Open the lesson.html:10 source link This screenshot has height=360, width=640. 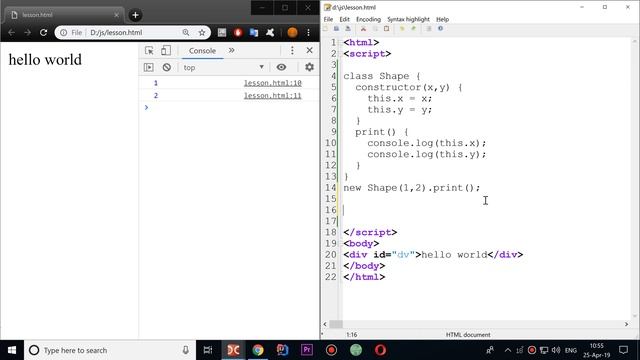click(x=273, y=83)
